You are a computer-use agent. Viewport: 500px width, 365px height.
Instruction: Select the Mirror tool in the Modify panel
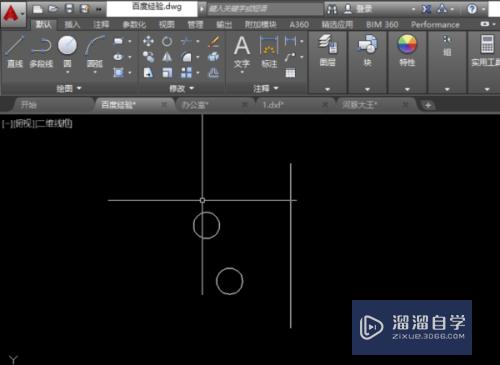[167, 57]
